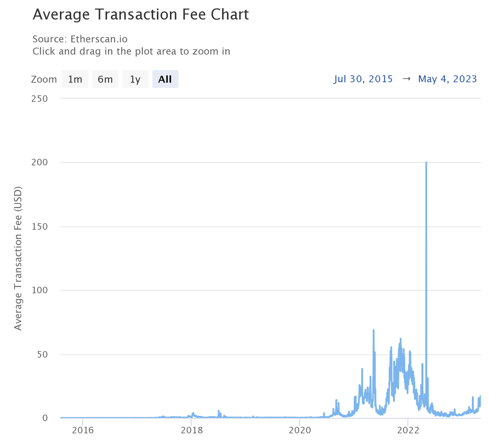Image resolution: width=489 pixels, height=448 pixels.
Task: Click the 2022 x-axis label
Action: point(408,430)
